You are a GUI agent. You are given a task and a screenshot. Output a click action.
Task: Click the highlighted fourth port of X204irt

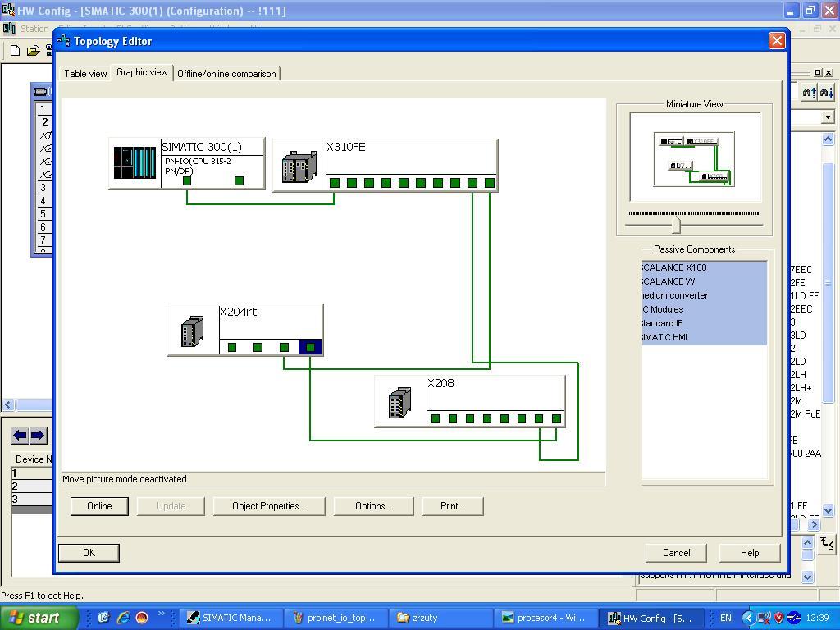310,347
